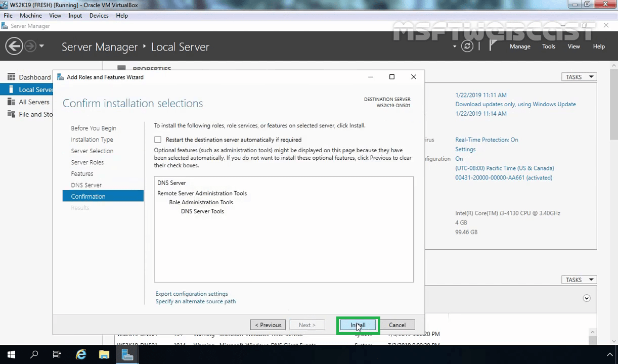This screenshot has height=364, width=618.
Task: Click Download updates only, using Windows Update link
Action: point(515,104)
